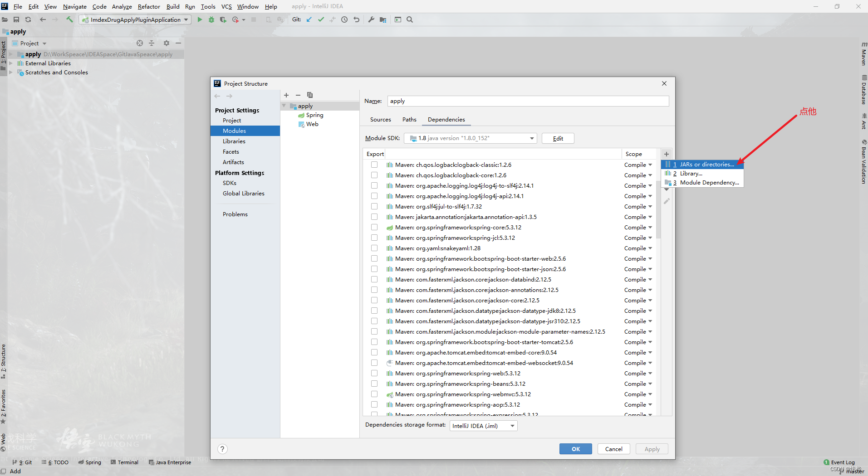
Task: Click the Git update project arrow icon
Action: point(309,19)
